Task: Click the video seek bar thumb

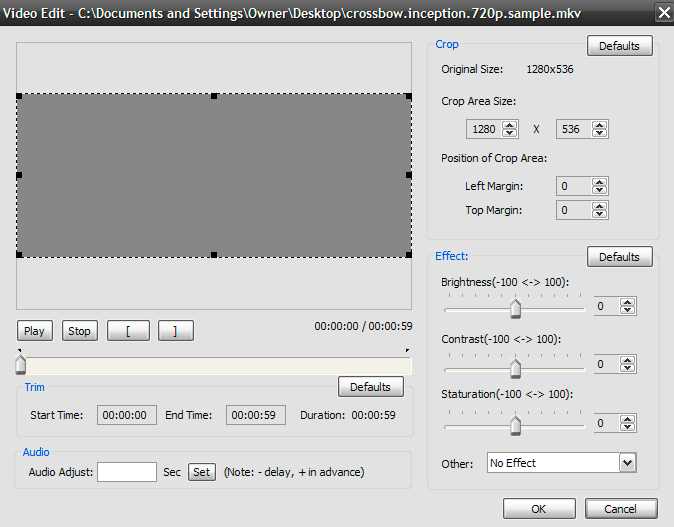Action: coord(20,364)
